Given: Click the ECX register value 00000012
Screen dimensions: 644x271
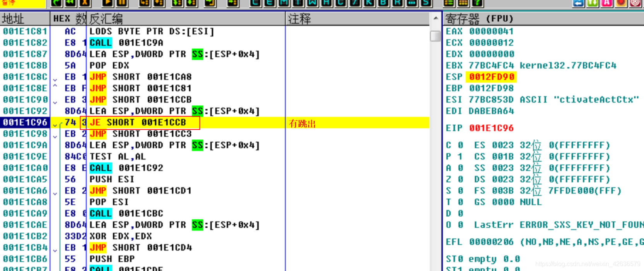Looking at the screenshot, I should pos(492,43).
